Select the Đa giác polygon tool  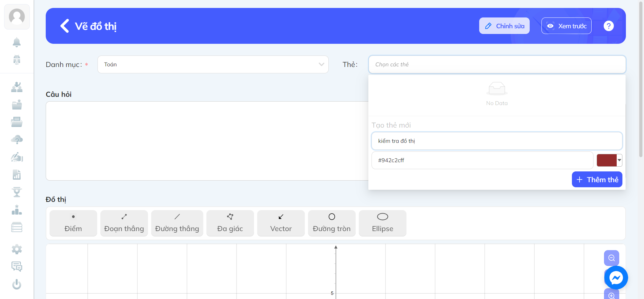tap(230, 223)
